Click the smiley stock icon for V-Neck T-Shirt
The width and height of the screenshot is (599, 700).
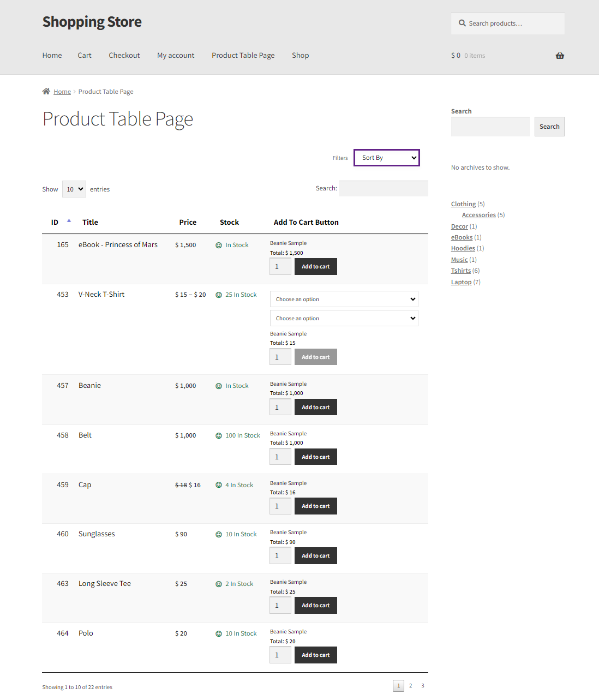(219, 295)
